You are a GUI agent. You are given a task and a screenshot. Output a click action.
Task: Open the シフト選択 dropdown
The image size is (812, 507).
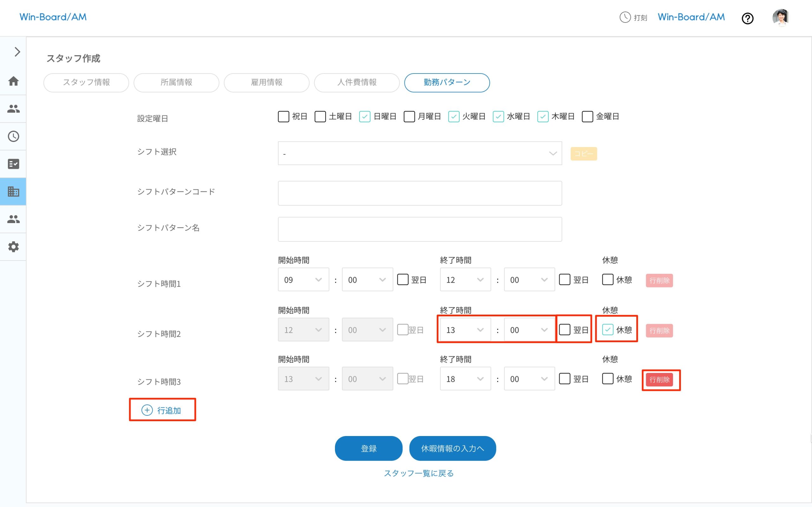point(419,153)
